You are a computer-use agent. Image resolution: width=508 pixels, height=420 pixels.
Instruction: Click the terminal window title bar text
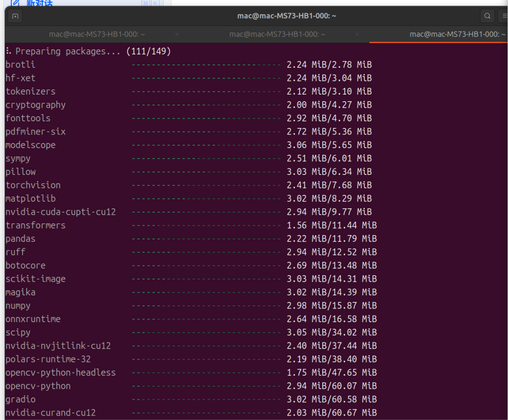pos(286,16)
